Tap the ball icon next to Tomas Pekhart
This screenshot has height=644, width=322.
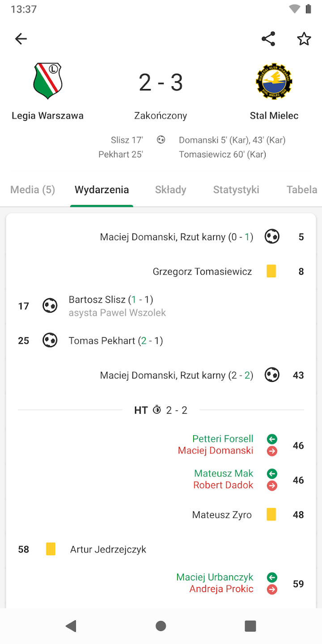(x=50, y=341)
